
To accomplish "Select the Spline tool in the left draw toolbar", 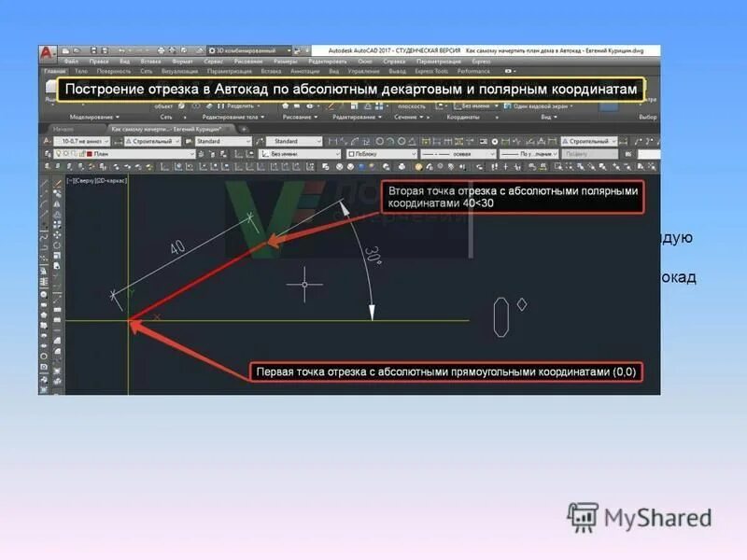I will pyautogui.click(x=44, y=235).
